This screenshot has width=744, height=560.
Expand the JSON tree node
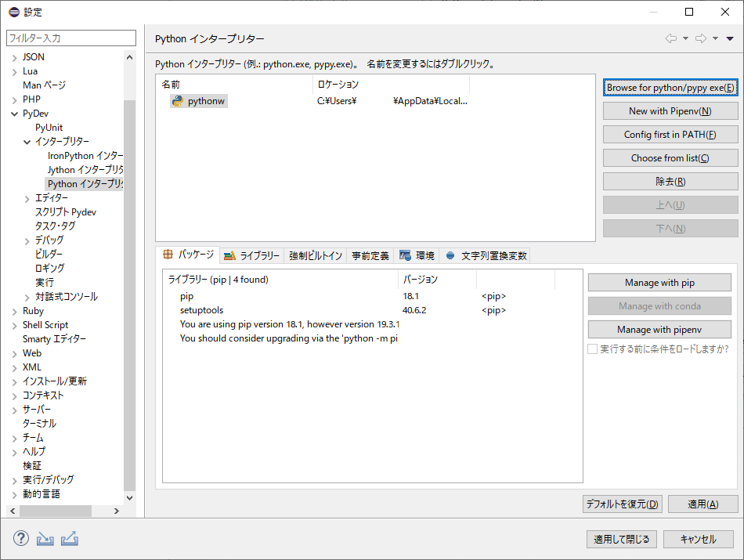coord(15,58)
